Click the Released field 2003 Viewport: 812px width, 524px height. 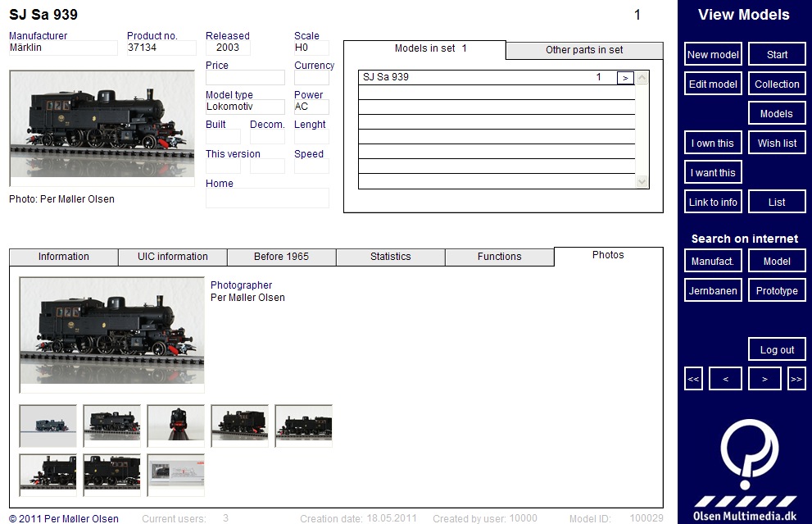click(x=228, y=48)
